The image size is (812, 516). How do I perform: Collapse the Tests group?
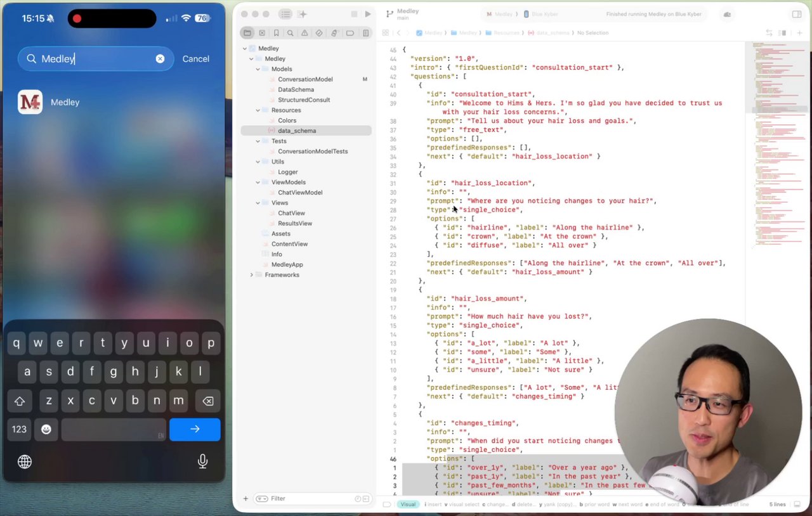click(258, 141)
